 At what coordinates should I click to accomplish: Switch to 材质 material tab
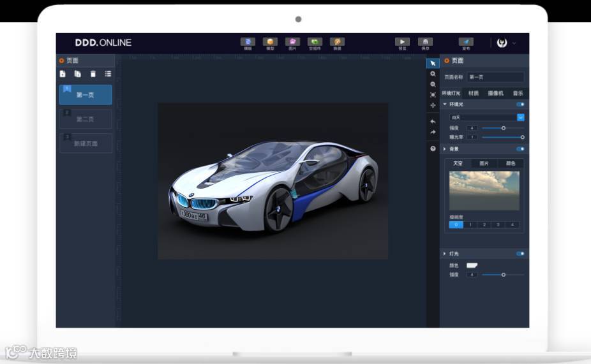[474, 93]
